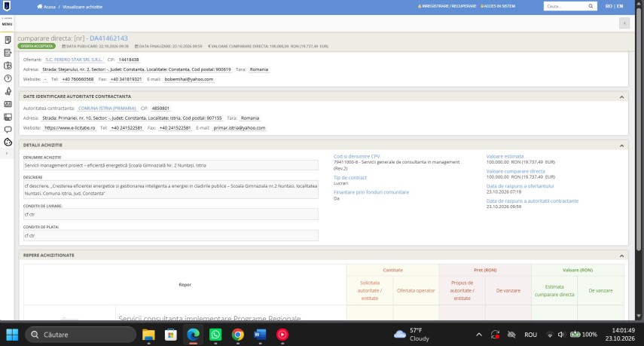The image size is (644, 346).
Task: Click Valoare estimata label
Action: 505,157
